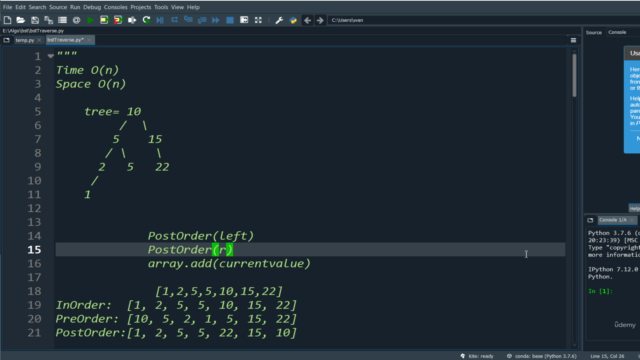Start debugging with the debug file icon
This screenshot has width=640, height=360.
click(x=160, y=20)
